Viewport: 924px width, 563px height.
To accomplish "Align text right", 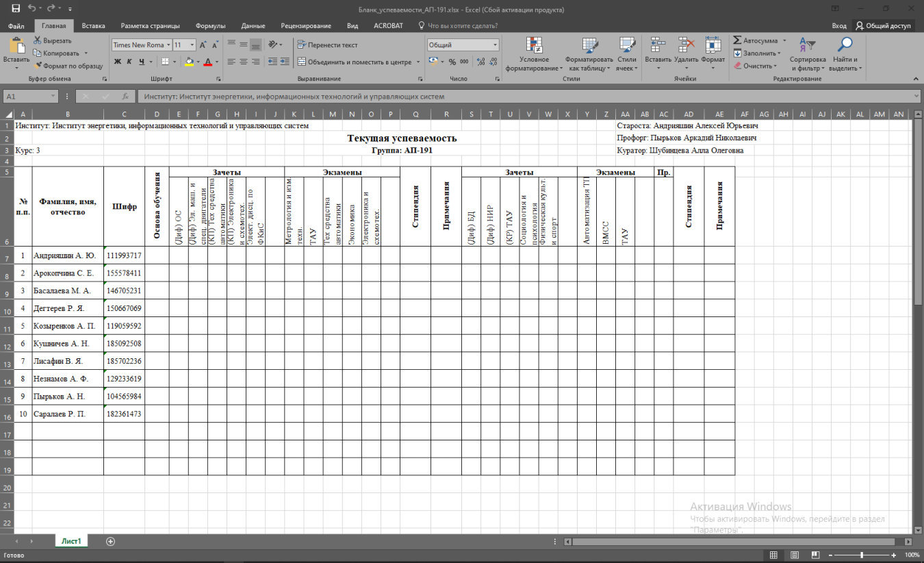I will (256, 62).
